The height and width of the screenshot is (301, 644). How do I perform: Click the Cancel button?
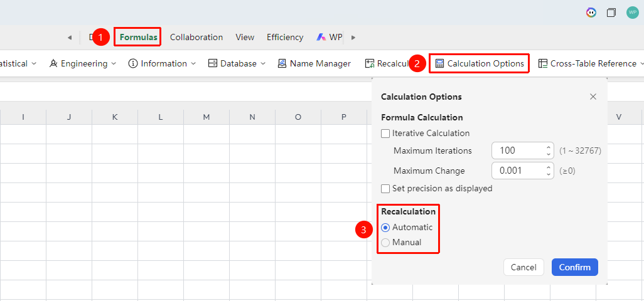(x=523, y=267)
